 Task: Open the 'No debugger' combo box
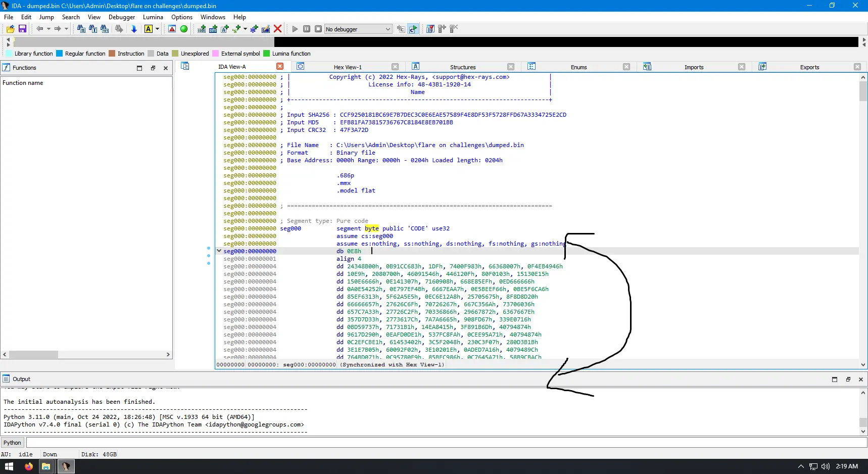358,29
